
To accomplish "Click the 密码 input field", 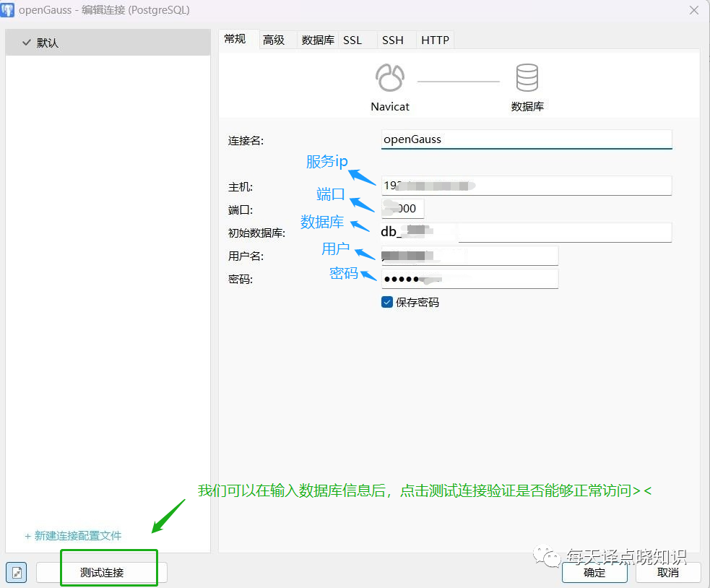I will point(469,278).
